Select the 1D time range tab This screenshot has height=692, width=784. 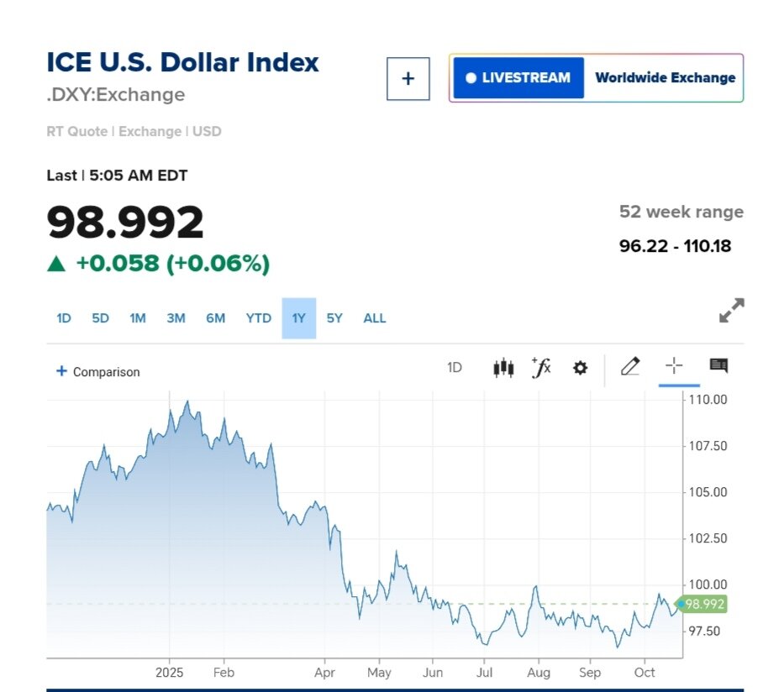coord(64,318)
